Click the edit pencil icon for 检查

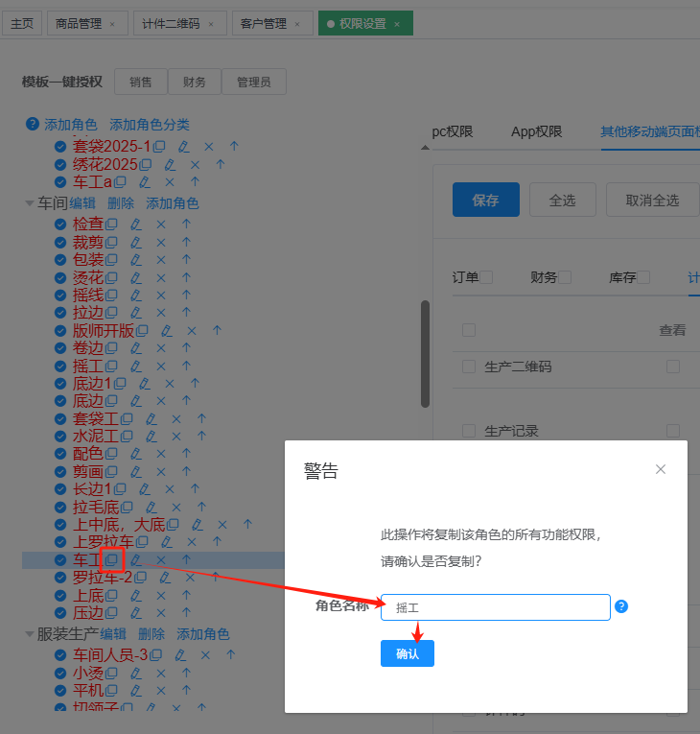point(135,224)
